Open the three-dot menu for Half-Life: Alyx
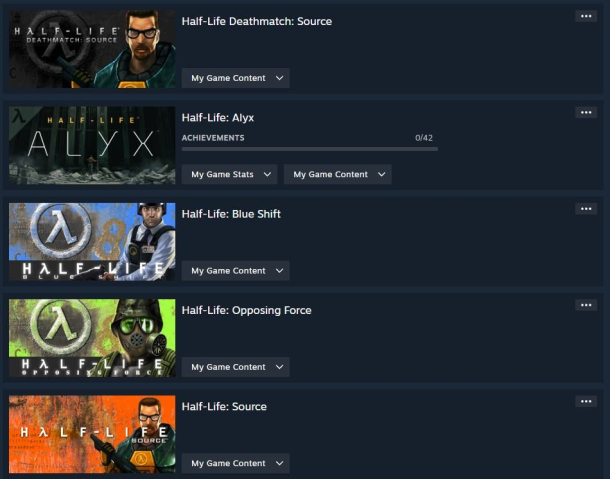Image resolution: width=610 pixels, height=479 pixels. point(586,112)
